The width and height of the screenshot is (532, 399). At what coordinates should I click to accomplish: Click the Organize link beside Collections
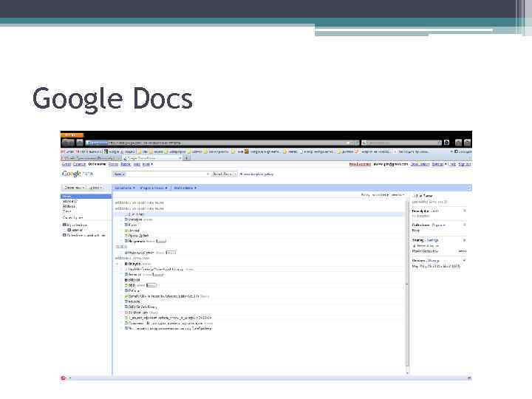click(x=439, y=225)
